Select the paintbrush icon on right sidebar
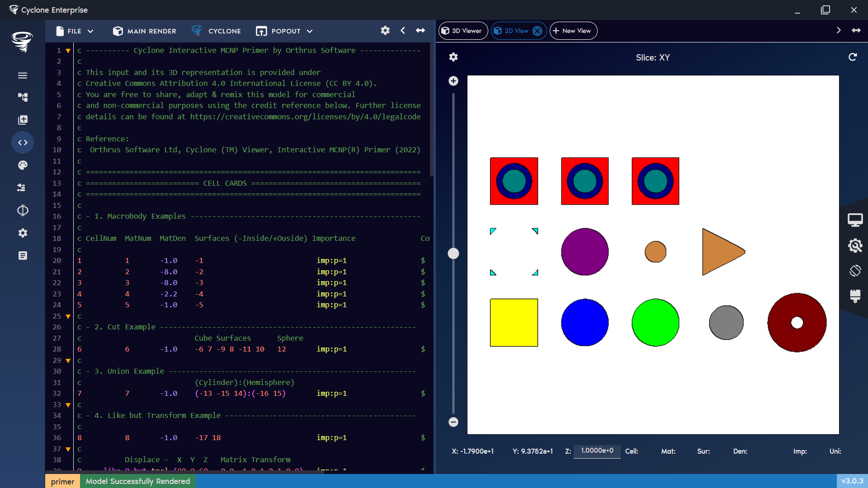Image resolution: width=868 pixels, height=488 pixels. (856, 297)
